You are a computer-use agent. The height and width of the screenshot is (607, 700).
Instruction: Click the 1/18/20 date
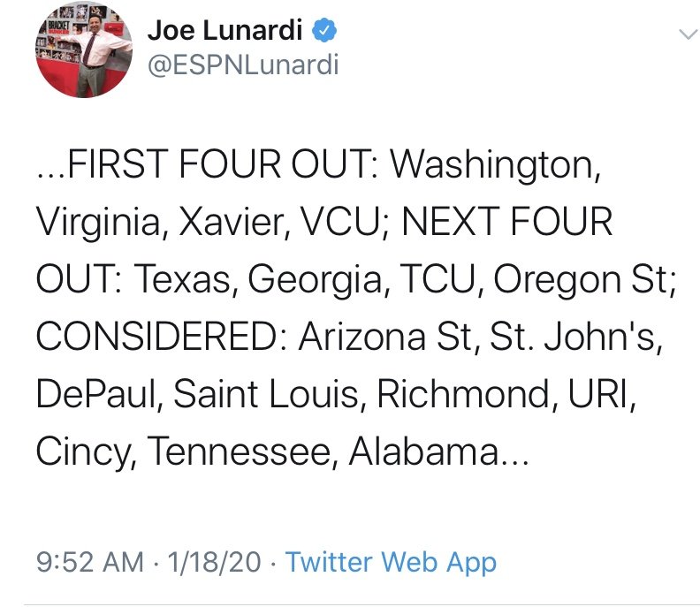pyautogui.click(x=214, y=561)
